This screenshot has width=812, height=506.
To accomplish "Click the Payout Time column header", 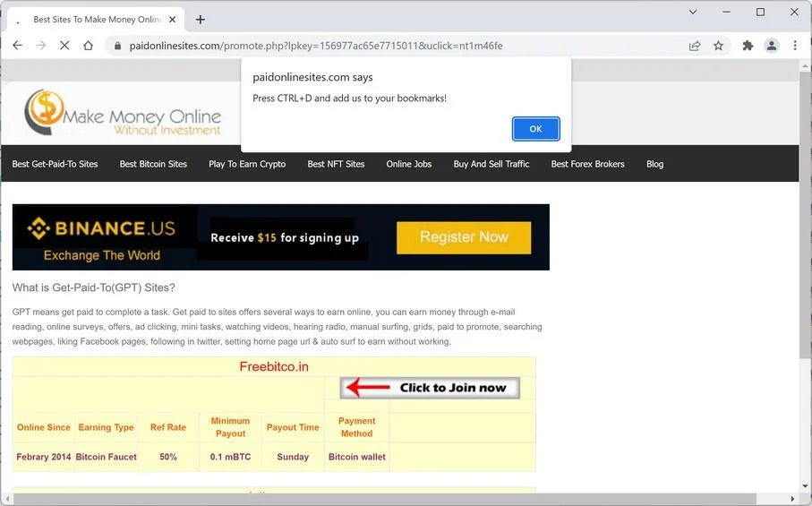I will (293, 427).
